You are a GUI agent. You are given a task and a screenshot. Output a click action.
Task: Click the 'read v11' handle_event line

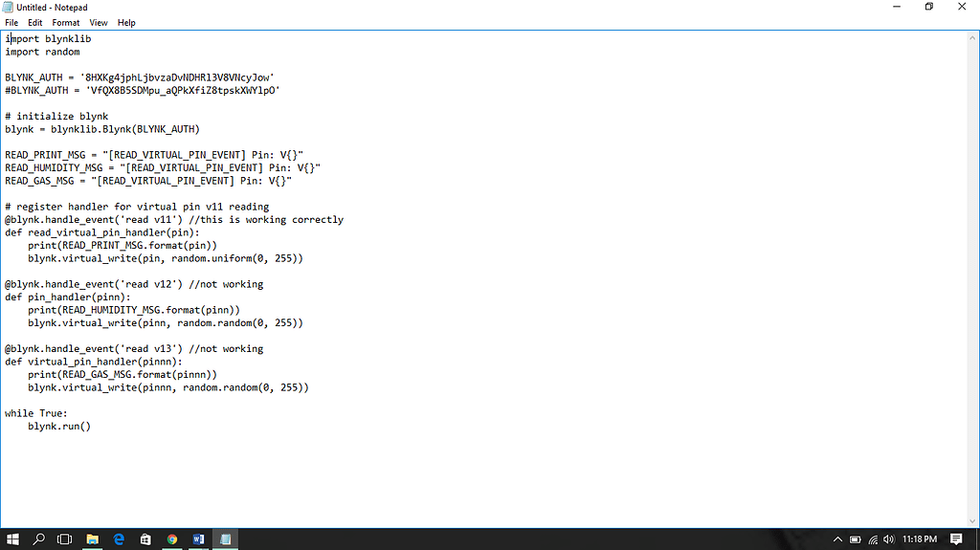[174, 220]
